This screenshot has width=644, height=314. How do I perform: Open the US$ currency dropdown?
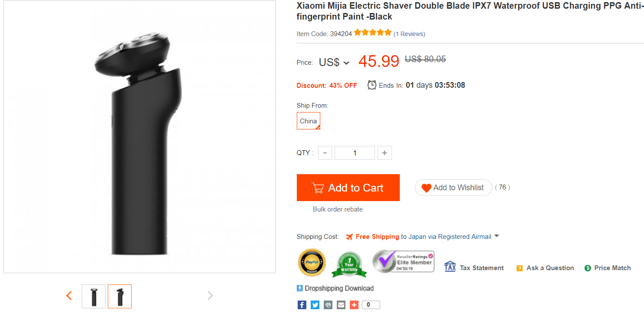(334, 63)
